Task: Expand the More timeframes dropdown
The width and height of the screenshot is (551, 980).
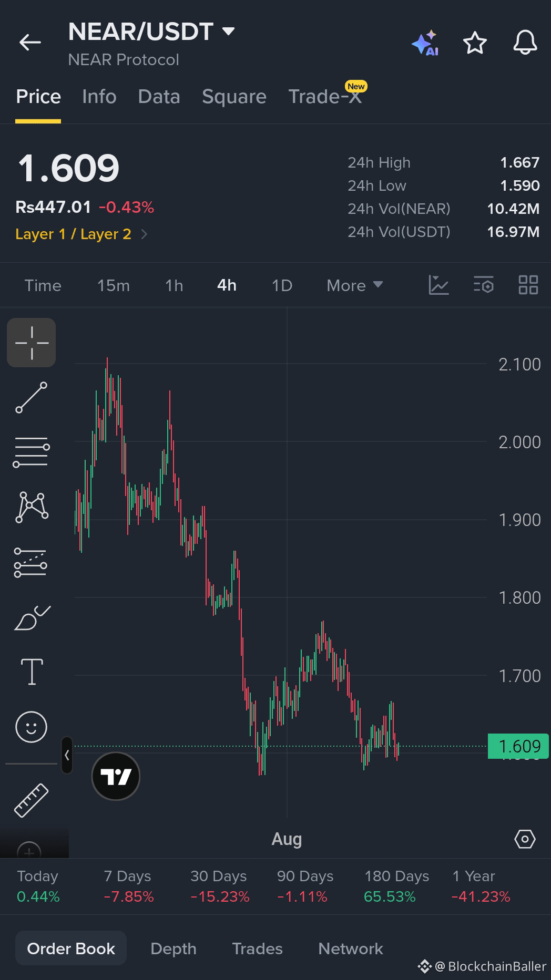Action: (355, 285)
